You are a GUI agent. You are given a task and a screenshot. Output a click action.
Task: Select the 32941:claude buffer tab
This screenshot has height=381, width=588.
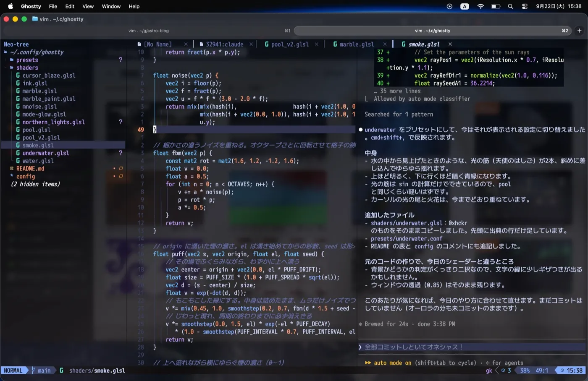pyautogui.click(x=224, y=44)
